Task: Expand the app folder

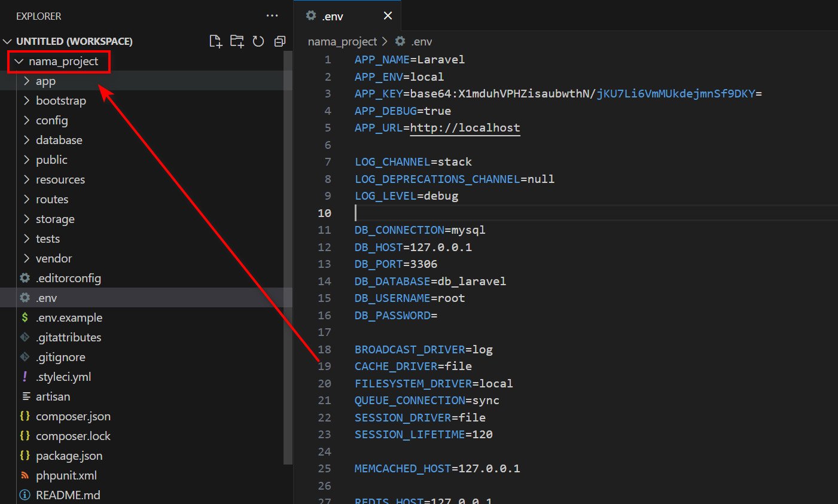Action: click(x=26, y=81)
